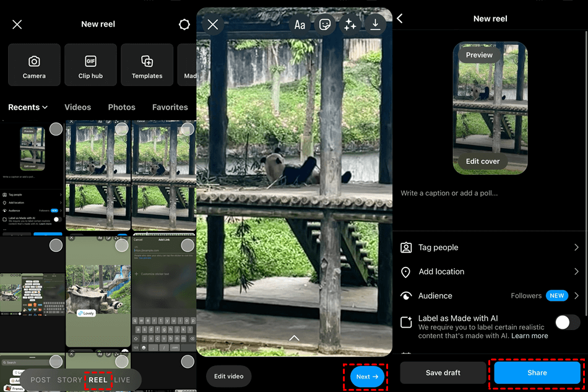588x392 pixels.
Task: Tap the Tag people label
Action: tap(438, 248)
